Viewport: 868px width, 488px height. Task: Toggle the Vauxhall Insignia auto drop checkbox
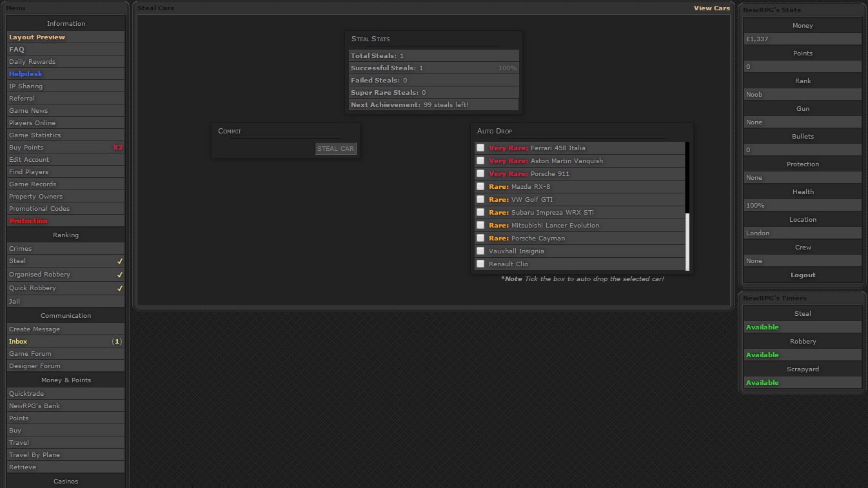click(x=480, y=251)
